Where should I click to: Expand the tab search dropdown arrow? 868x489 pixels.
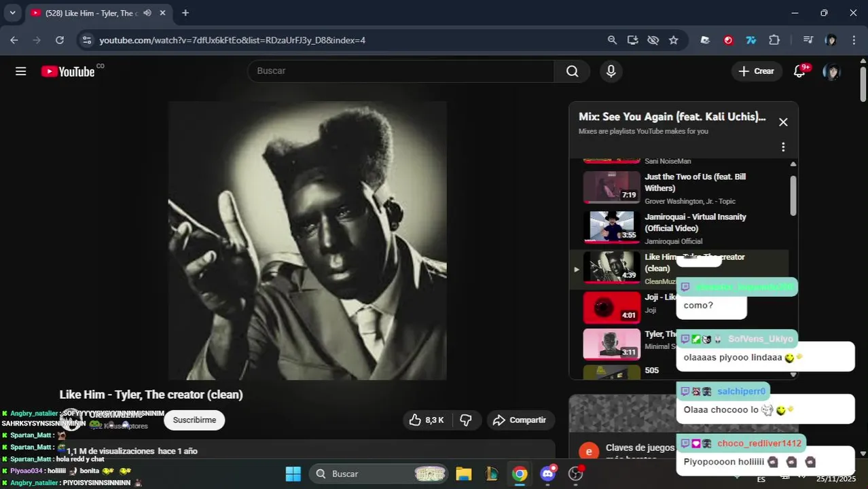click(x=12, y=13)
